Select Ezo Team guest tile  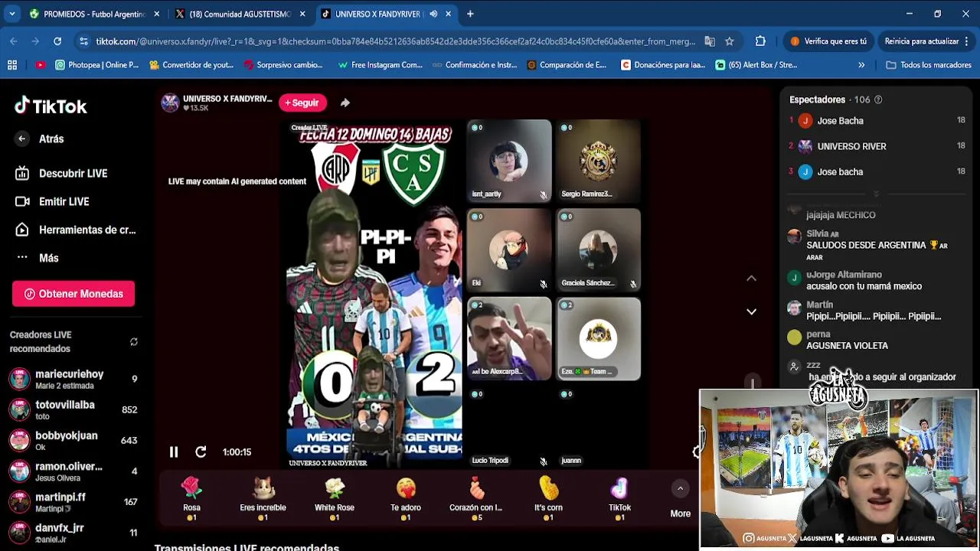(599, 339)
